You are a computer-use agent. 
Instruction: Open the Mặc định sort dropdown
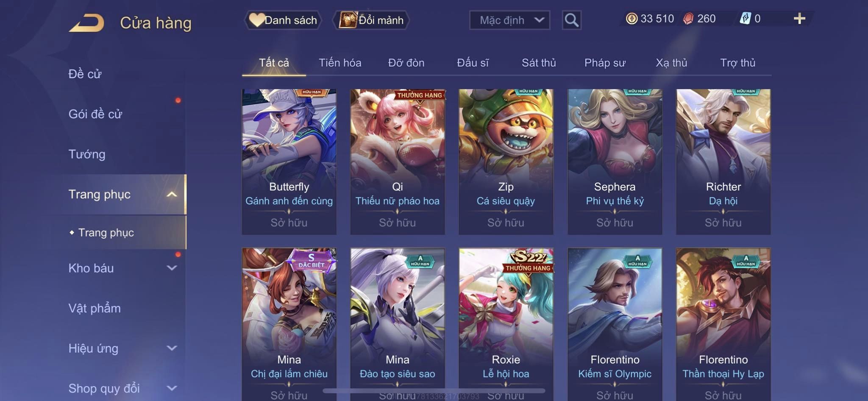click(x=509, y=20)
